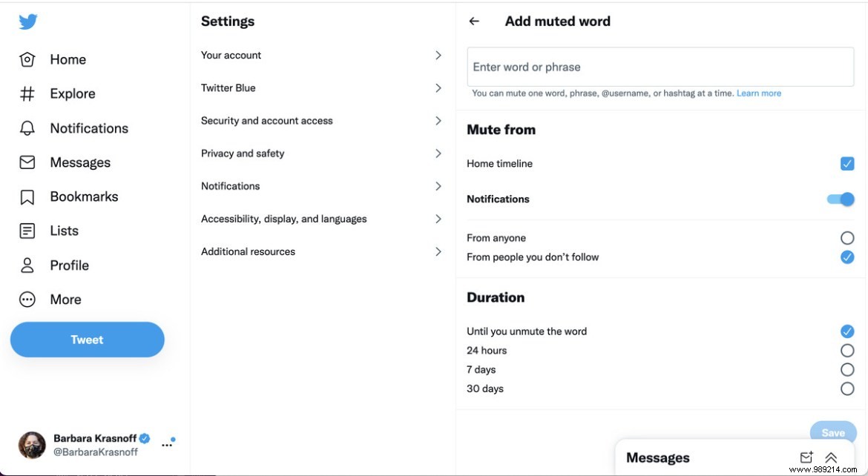Screen dimensions: 868x476
Task: Open the Twitter Blue settings entry
Action: pos(319,87)
